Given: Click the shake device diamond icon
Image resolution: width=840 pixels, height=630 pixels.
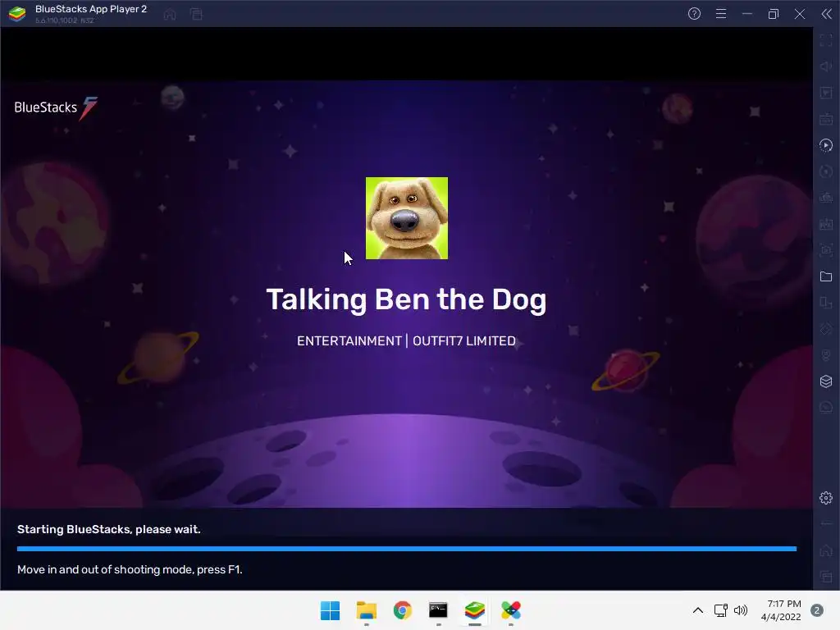Looking at the screenshot, I should pyautogui.click(x=826, y=329).
